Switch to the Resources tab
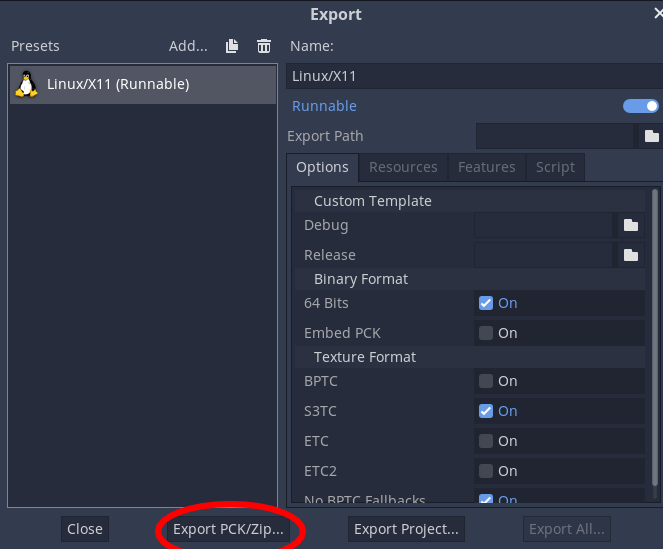 403,167
